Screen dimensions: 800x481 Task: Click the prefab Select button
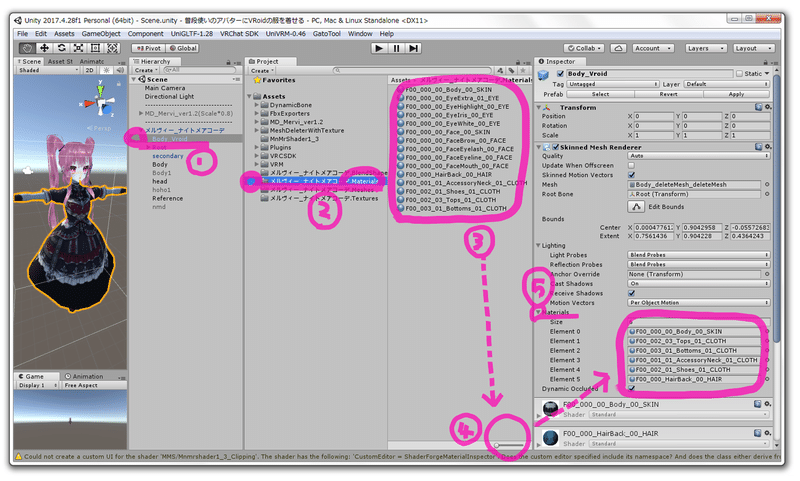(601, 94)
